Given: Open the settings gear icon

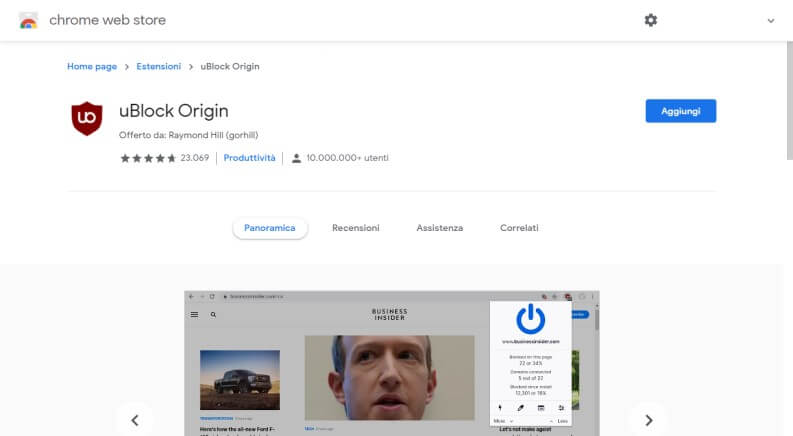Looking at the screenshot, I should click(x=650, y=20).
